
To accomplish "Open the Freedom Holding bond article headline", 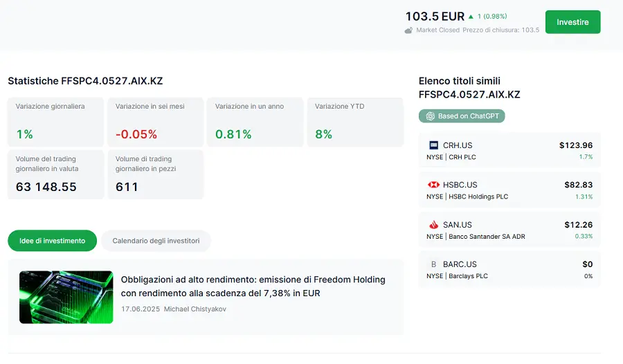I will pyautogui.click(x=253, y=286).
